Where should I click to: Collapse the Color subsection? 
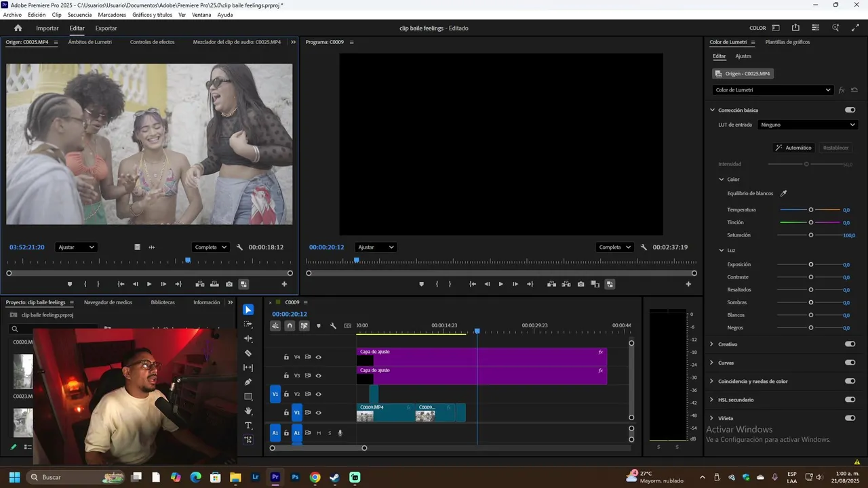click(722, 180)
